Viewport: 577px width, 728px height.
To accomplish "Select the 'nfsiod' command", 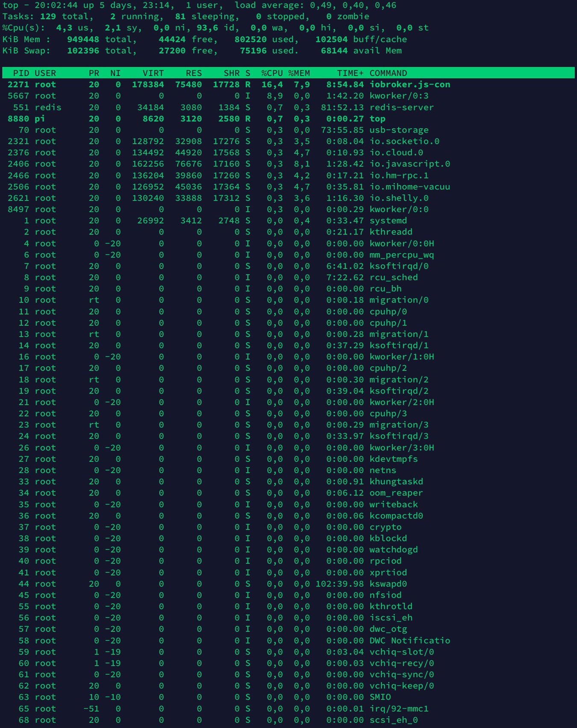I will click(386, 595).
